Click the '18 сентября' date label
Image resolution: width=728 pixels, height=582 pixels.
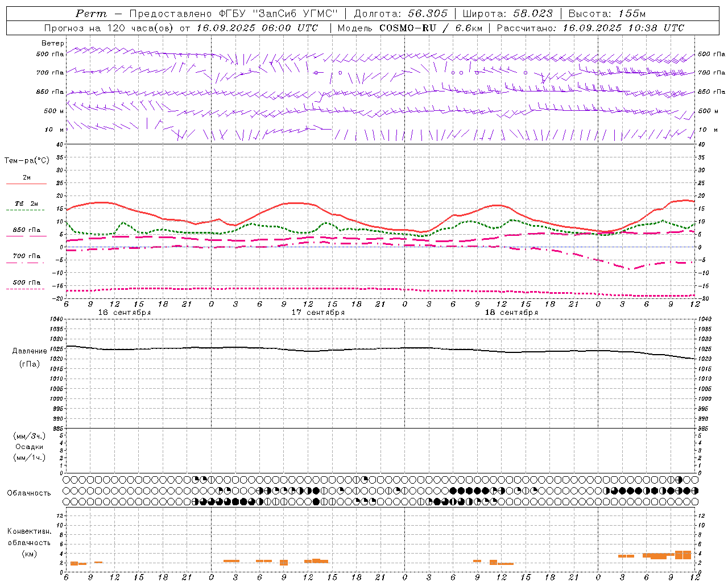(x=511, y=313)
